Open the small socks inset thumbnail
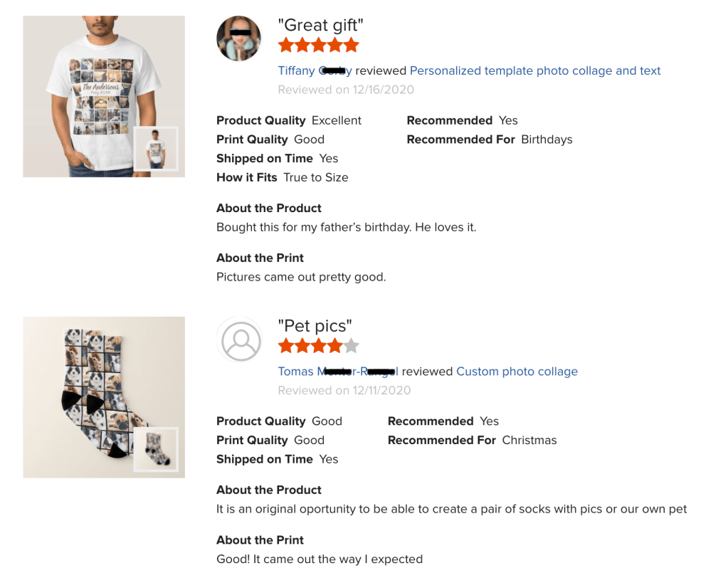 [156, 450]
